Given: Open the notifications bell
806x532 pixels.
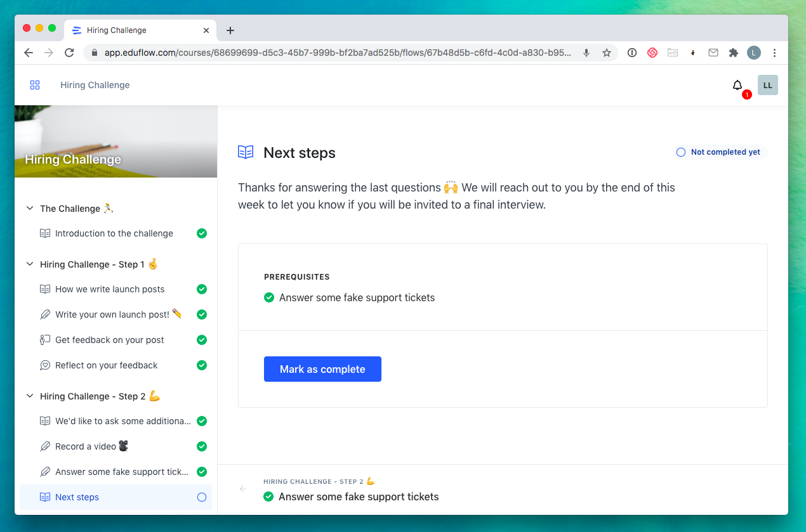Looking at the screenshot, I should [737, 85].
